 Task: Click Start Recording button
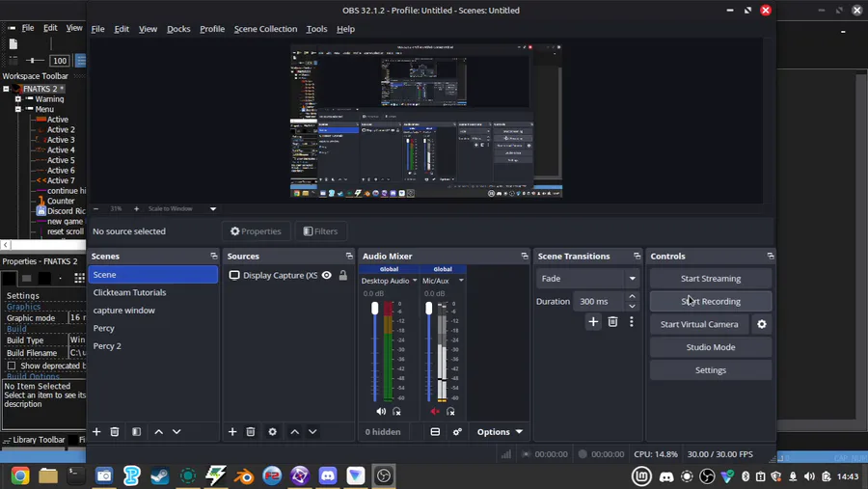711,301
